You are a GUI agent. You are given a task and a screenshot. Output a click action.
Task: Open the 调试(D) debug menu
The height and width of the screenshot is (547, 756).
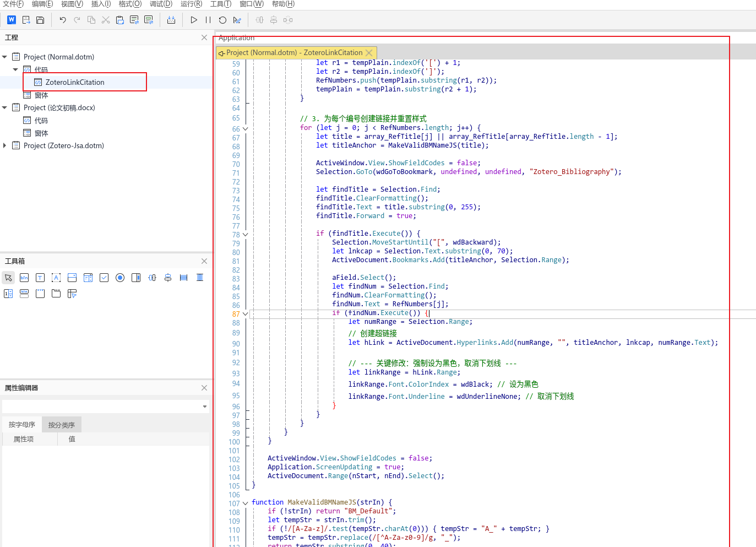coord(161,4)
